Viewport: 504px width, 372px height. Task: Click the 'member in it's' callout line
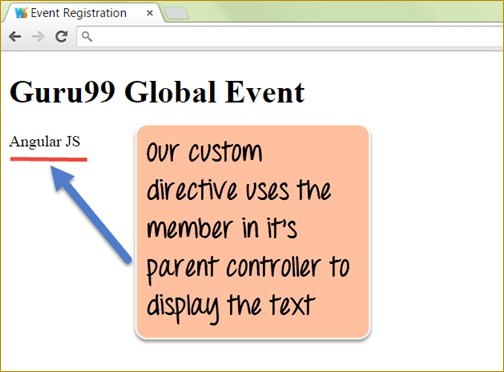coord(222,228)
